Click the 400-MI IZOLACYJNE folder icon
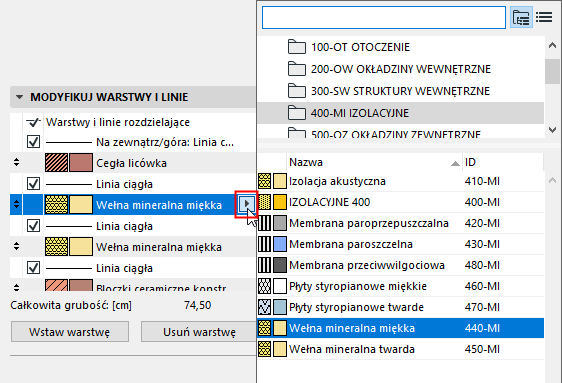 tap(297, 113)
